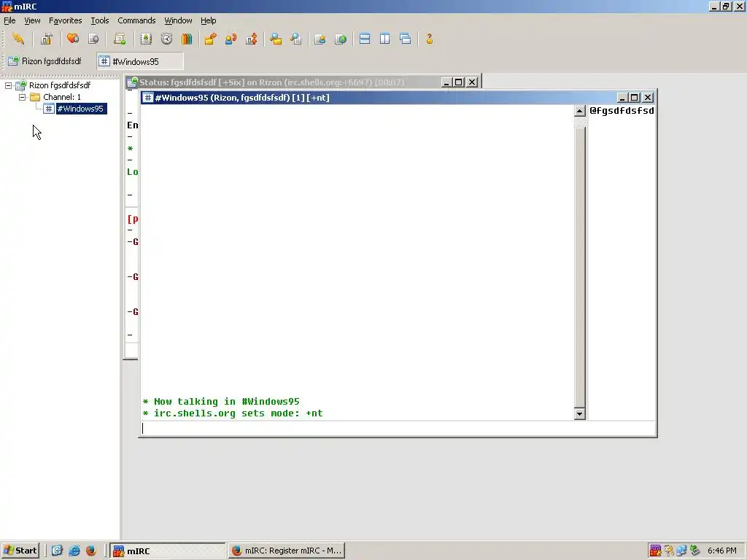This screenshot has width=747, height=560.
Task: Open the View menu
Action: point(32,20)
